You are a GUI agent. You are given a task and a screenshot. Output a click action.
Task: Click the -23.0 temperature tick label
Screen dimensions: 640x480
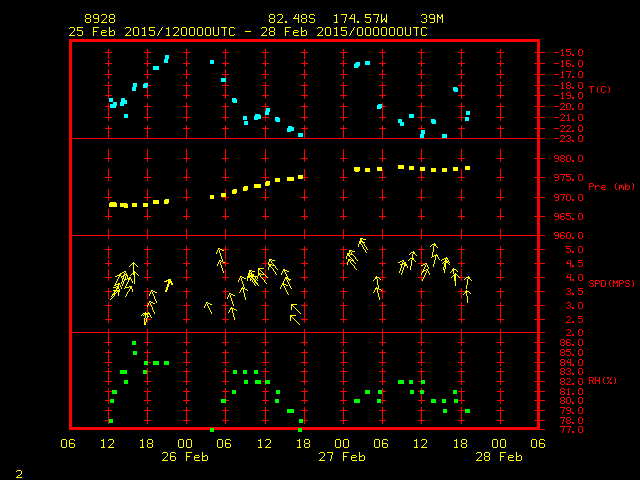[569, 139]
